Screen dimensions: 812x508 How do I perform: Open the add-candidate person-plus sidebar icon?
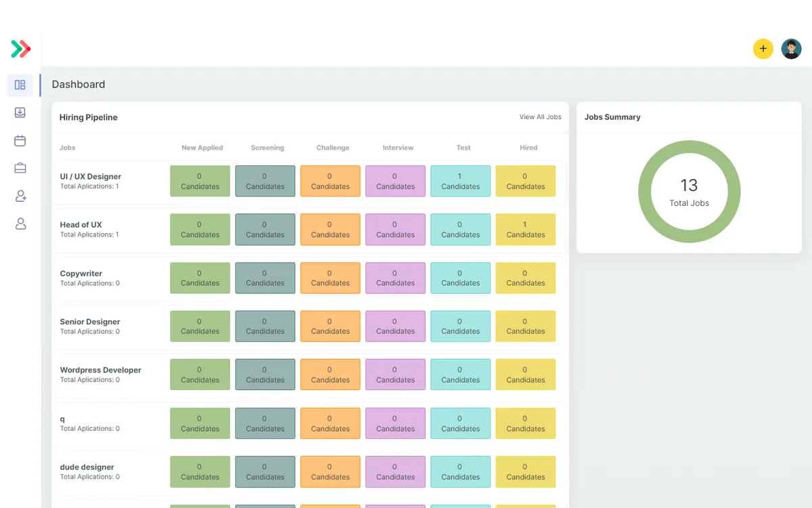[20, 196]
